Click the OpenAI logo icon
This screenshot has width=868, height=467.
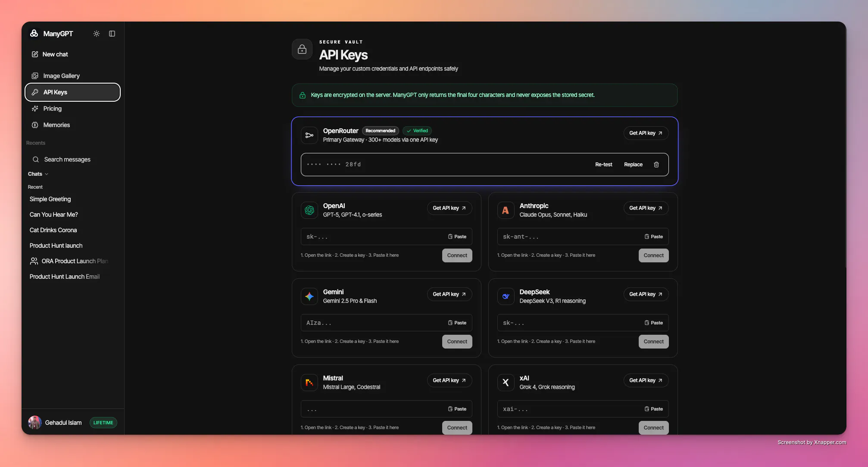tap(309, 210)
